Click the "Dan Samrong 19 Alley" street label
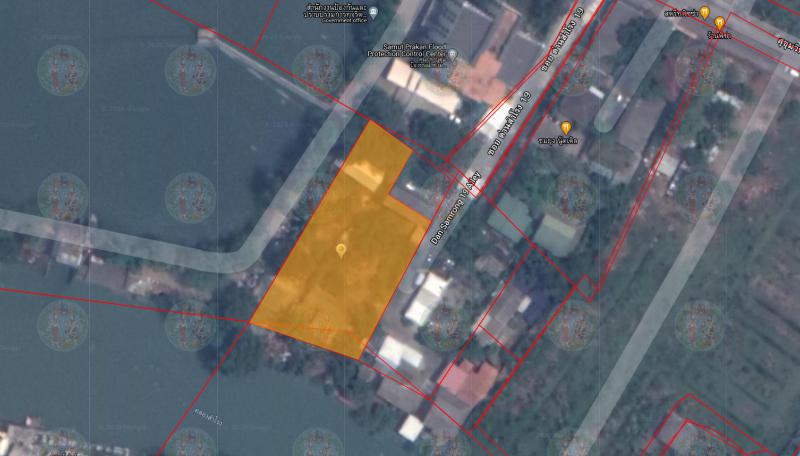800x456 pixels. pyautogui.click(x=456, y=208)
